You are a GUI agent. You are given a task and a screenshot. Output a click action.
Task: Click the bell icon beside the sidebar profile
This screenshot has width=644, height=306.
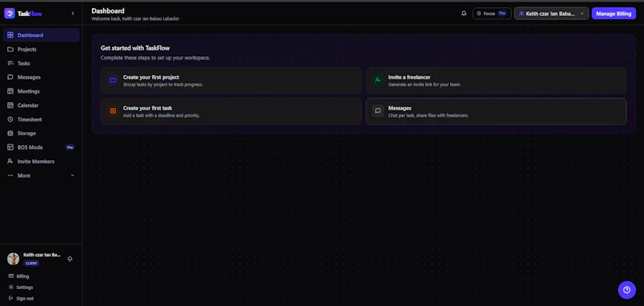(70, 258)
